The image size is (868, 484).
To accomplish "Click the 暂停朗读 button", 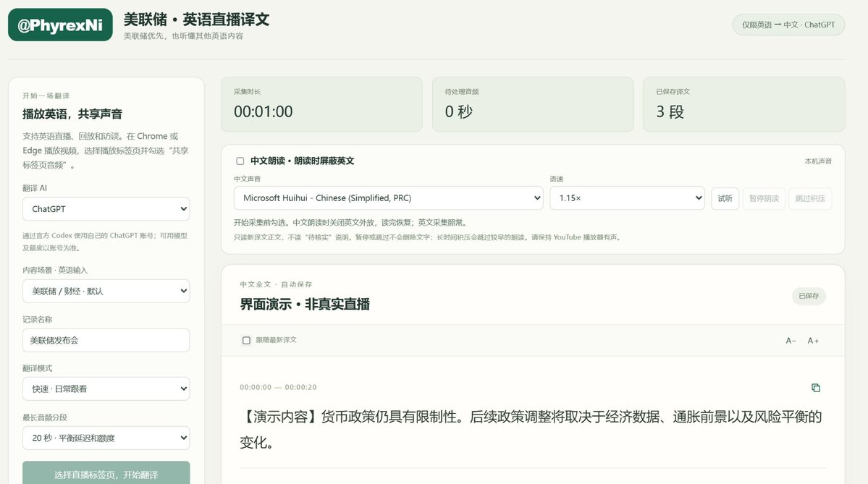I will [x=764, y=198].
